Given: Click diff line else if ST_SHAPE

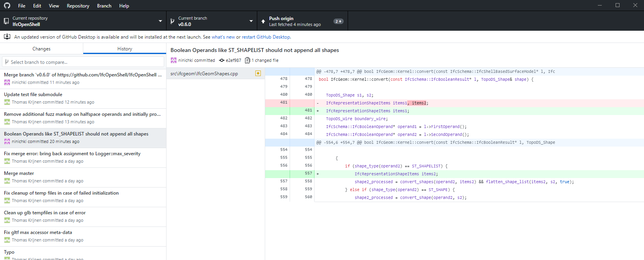Looking at the screenshot, I should [x=455, y=189].
